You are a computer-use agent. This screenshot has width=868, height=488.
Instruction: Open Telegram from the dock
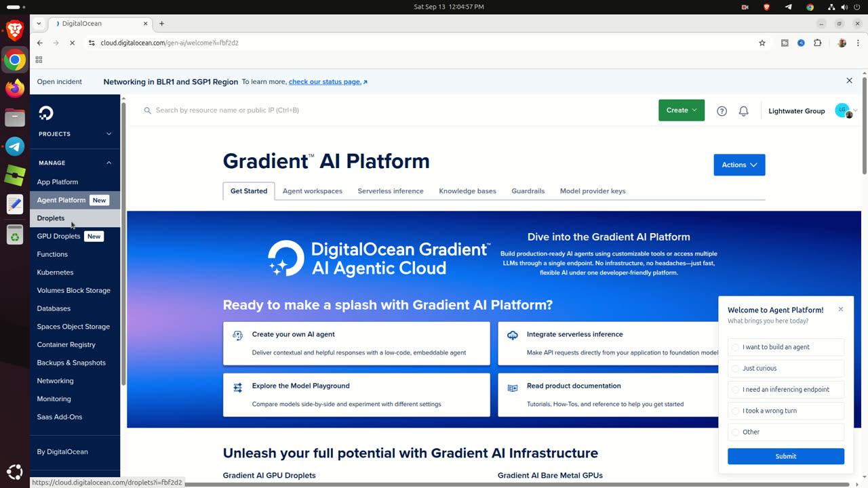pos(15,146)
